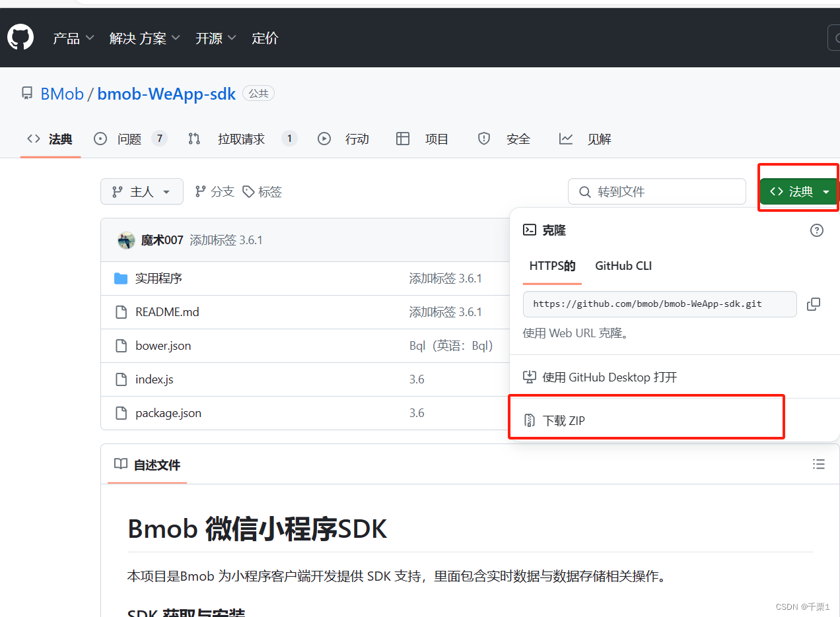840x617 pixels.
Task: Switch to the 行动 tab
Action: (x=357, y=139)
